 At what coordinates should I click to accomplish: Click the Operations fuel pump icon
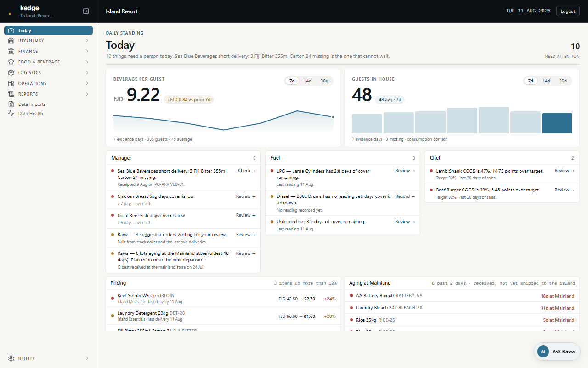[x=11, y=83]
